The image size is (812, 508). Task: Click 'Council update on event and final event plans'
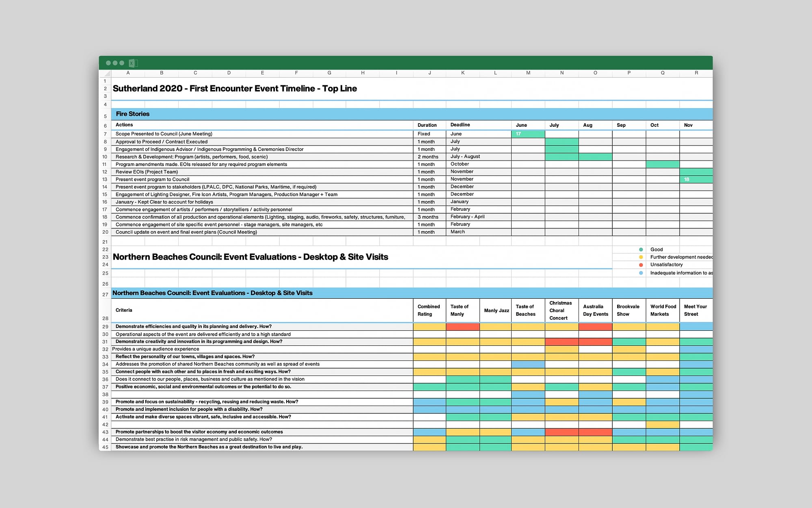186,232
